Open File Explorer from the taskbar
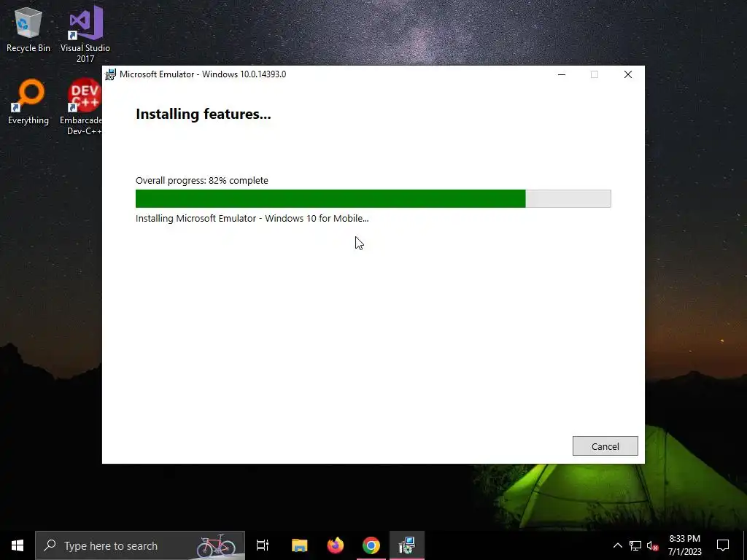This screenshot has height=560, width=747. [300, 545]
